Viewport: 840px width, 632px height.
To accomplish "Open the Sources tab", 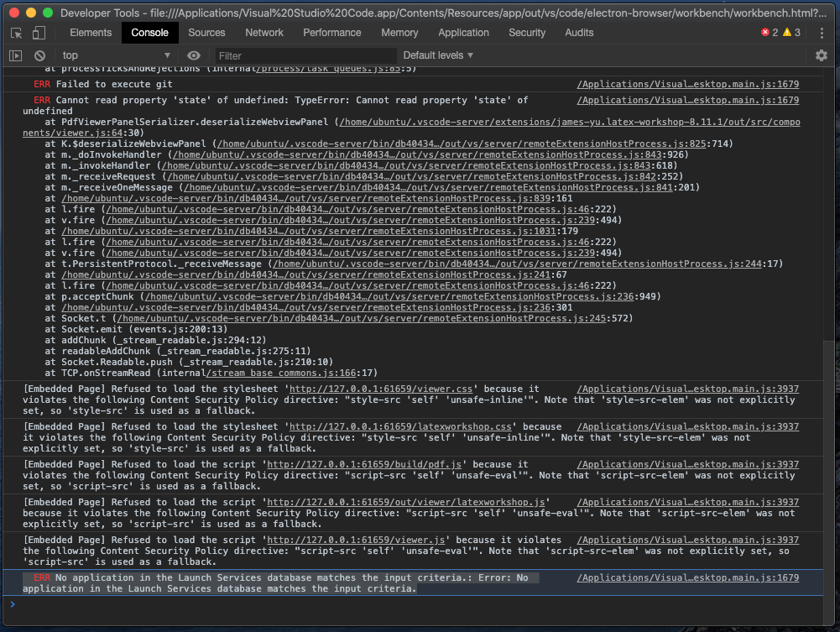I will click(x=206, y=33).
